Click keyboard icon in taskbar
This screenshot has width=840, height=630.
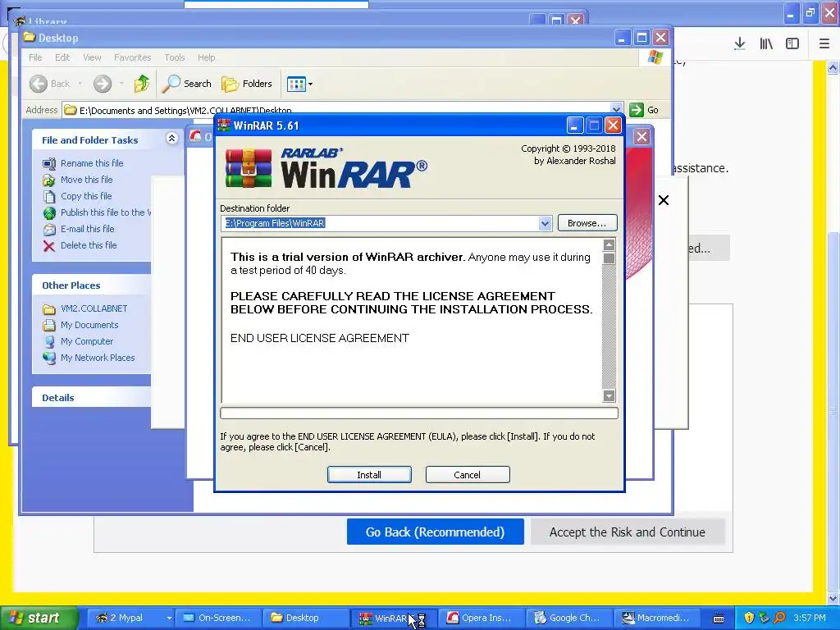(719, 619)
